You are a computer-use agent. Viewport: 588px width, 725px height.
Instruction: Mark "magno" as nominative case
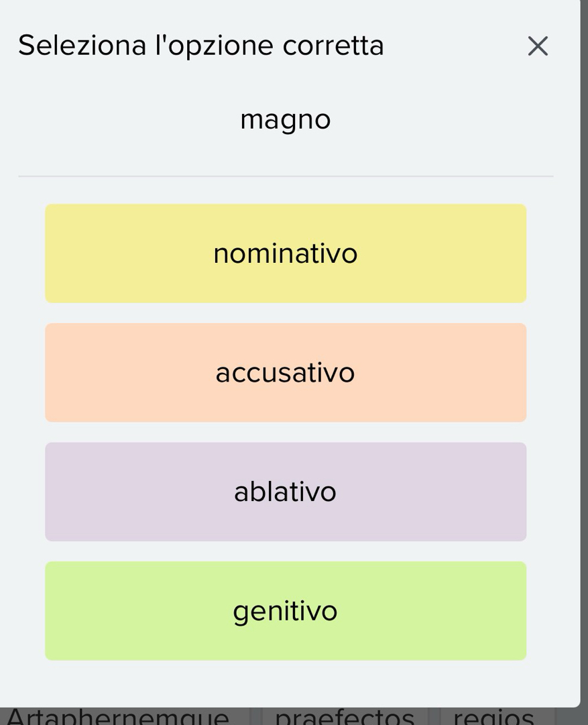(286, 254)
